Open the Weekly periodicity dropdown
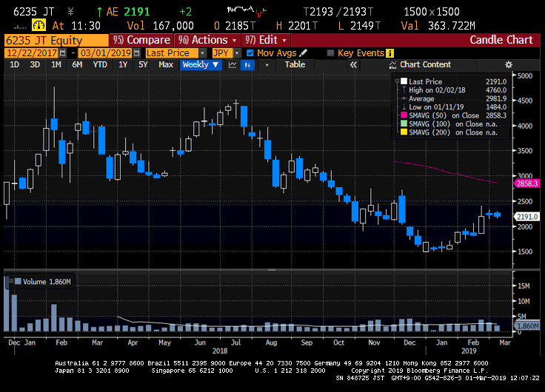Viewport: 545px width, 392px height. [201, 65]
